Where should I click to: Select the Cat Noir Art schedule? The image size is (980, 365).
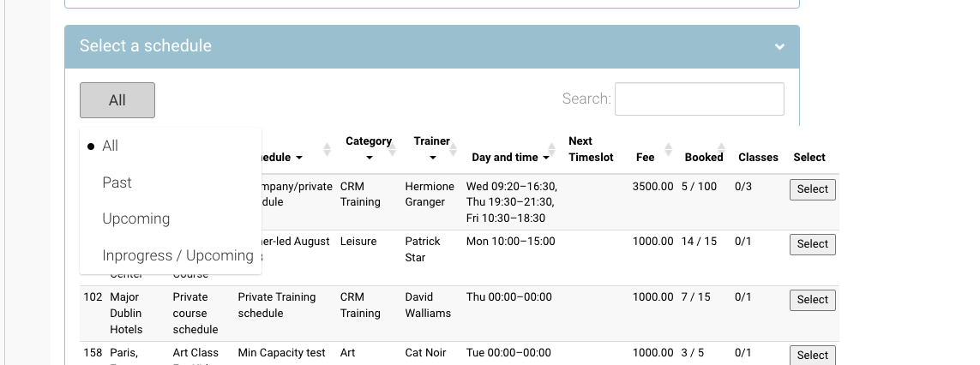pyautogui.click(x=812, y=355)
